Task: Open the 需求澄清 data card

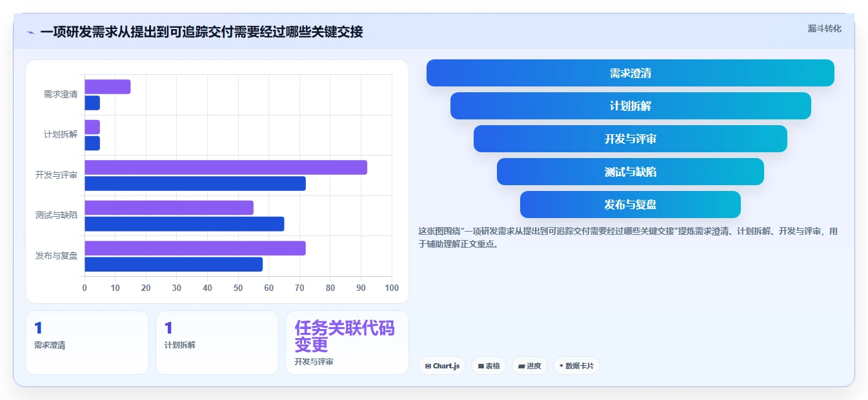Action: pos(87,343)
